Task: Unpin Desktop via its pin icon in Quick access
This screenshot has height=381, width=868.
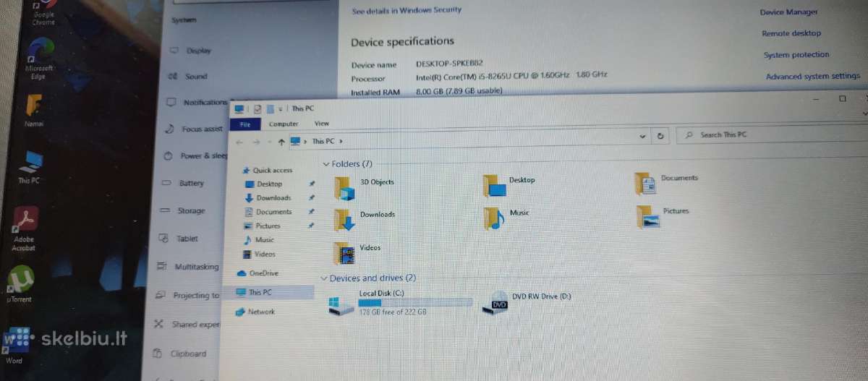Action: 312,184
